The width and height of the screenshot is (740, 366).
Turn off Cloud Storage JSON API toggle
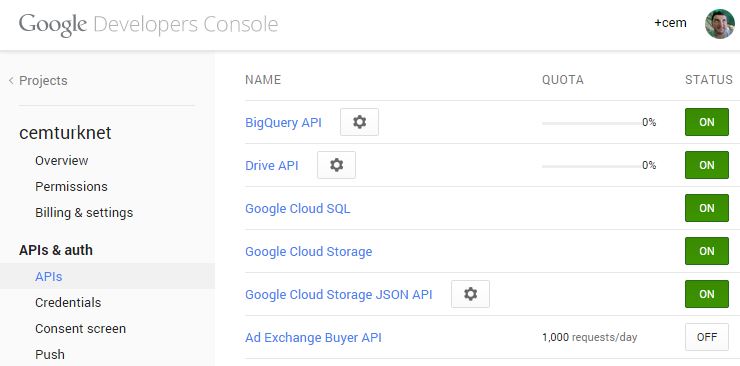(x=706, y=294)
